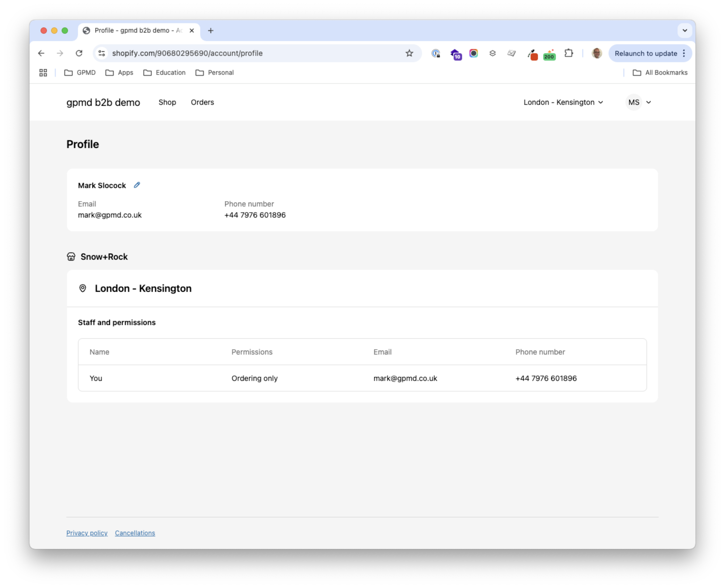
Task: Open the apps grid icon in bookmarks bar
Action: pos(43,72)
